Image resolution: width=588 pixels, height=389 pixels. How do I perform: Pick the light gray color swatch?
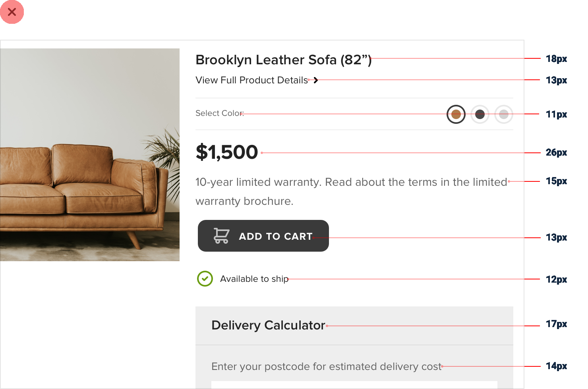(504, 114)
